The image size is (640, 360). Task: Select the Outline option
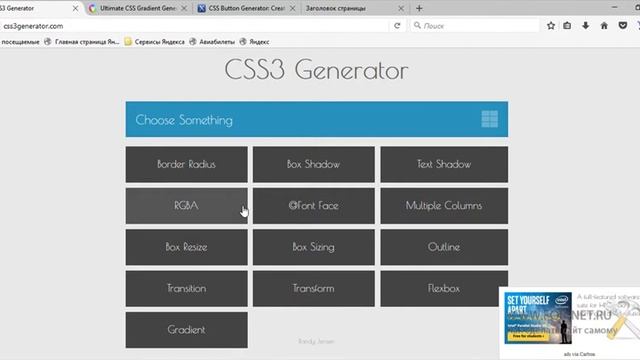444,247
